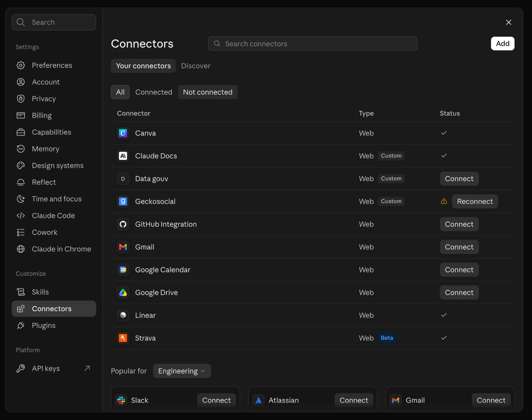This screenshot has width=532, height=420.
Task: Connect Slack in popular section
Action: [x=216, y=400]
